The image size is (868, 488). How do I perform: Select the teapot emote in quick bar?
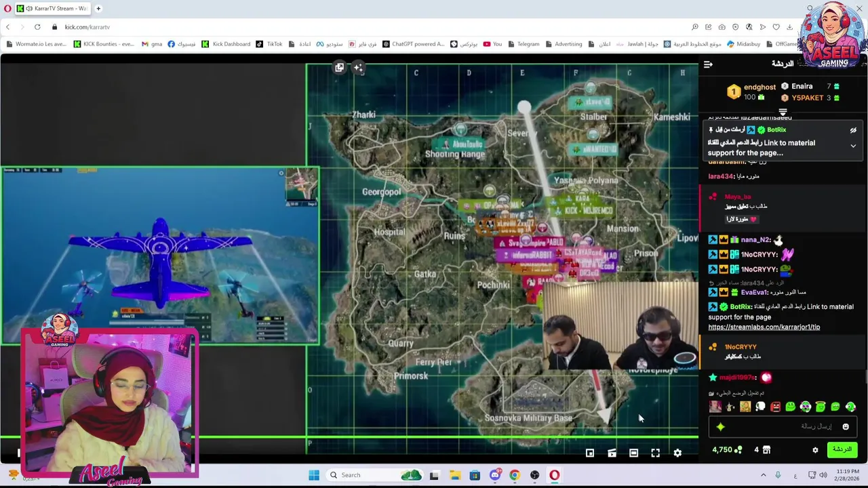(730, 407)
